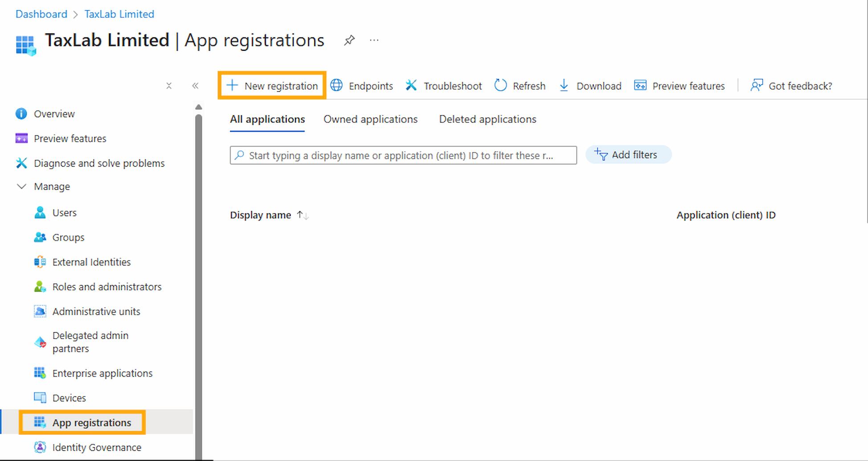Viewport: 868px width, 461px height.
Task: Close the sidebar search with the X
Action: click(x=169, y=86)
